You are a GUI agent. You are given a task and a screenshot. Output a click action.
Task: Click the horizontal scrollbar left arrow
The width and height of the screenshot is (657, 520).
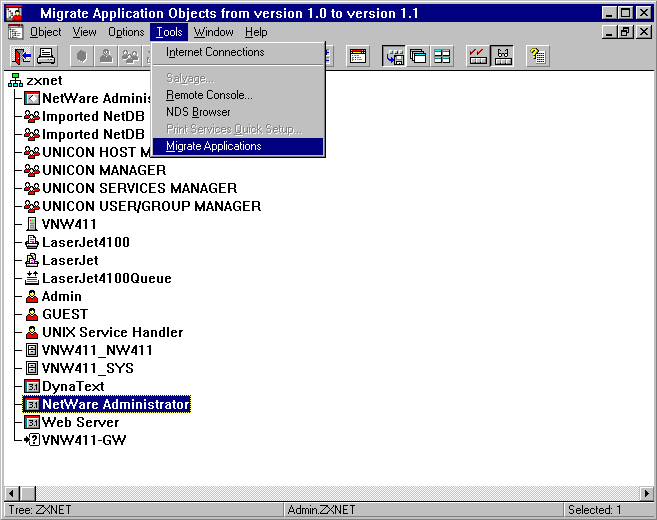(12, 494)
